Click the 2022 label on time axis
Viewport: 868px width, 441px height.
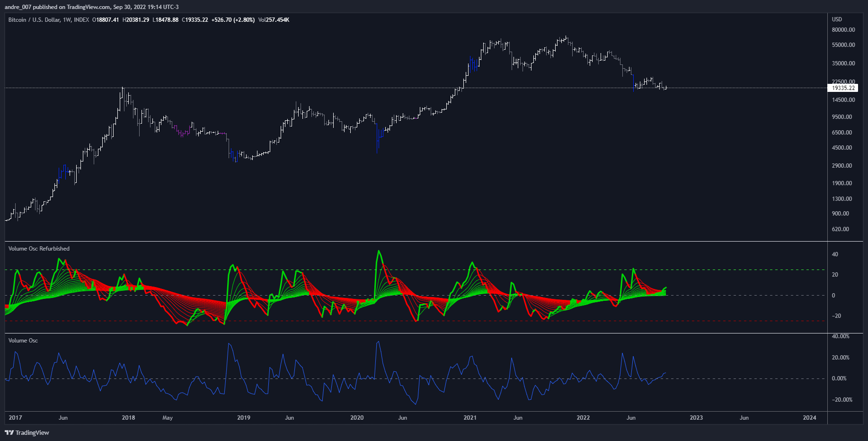tap(583, 418)
